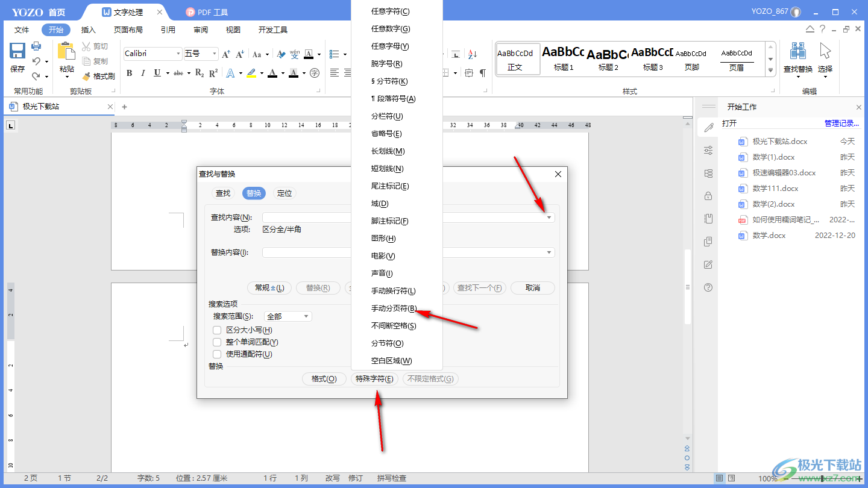Click the help question mark sidebar icon
868x488 pixels.
(x=708, y=287)
